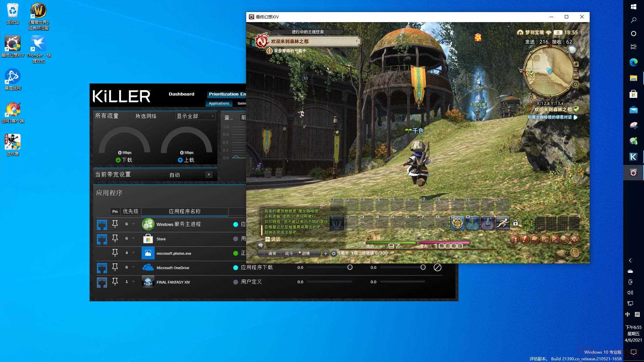Toggle the hotbar lock padlock icon
This screenshot has height=362, width=644.
[x=516, y=223]
